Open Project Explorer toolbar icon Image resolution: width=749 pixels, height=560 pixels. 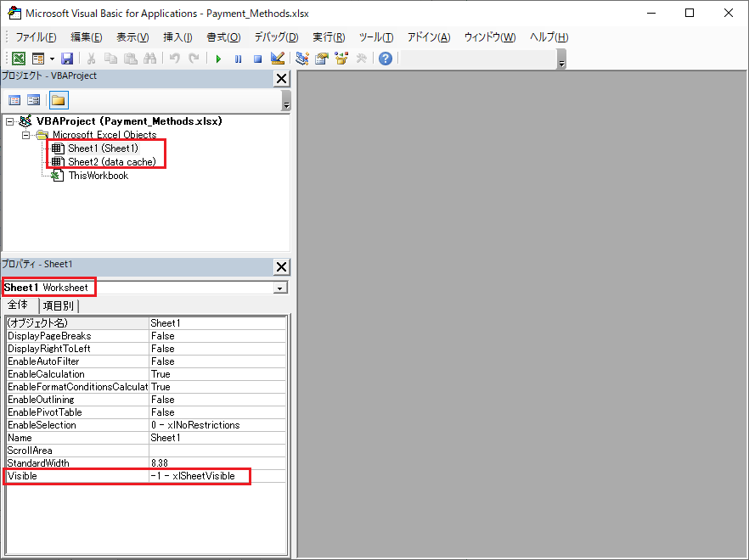pos(302,59)
